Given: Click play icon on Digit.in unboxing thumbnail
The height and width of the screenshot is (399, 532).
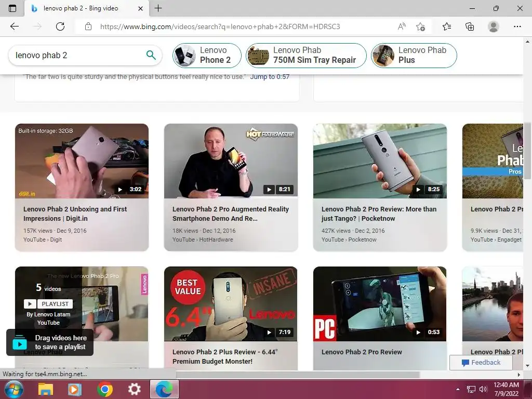Looking at the screenshot, I should click(x=120, y=189).
